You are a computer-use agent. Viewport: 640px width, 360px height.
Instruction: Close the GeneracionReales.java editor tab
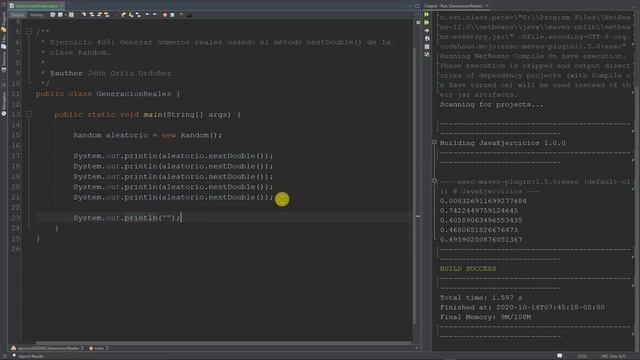(62, 6)
